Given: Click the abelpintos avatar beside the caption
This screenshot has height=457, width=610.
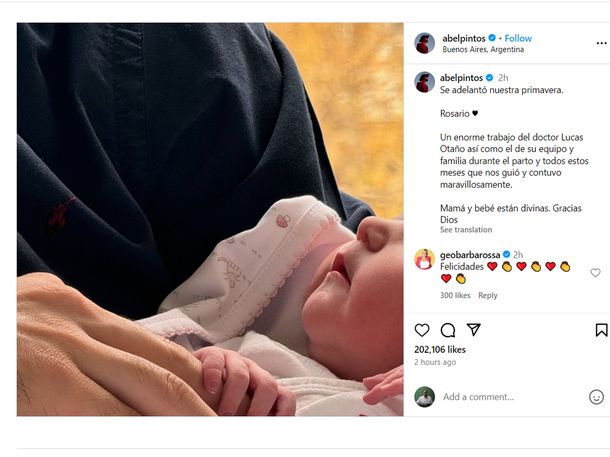Looking at the screenshot, I should click(x=424, y=82).
